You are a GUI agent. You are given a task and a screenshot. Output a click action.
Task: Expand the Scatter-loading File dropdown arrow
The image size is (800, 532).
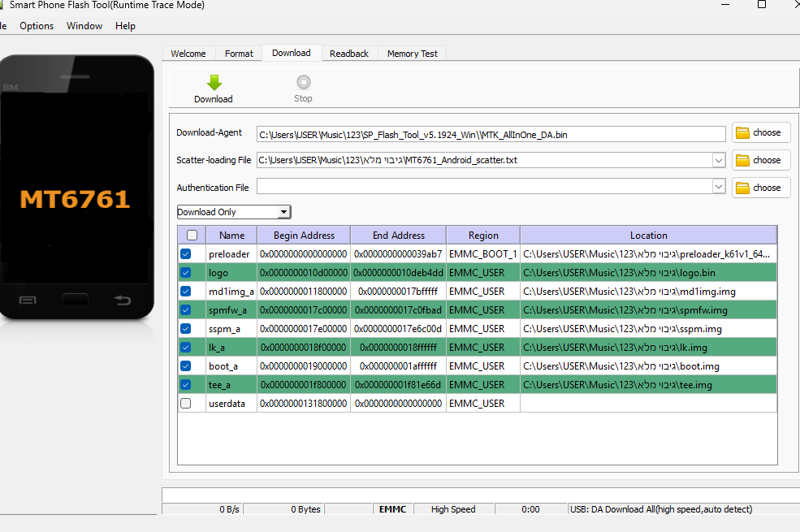[718, 161]
